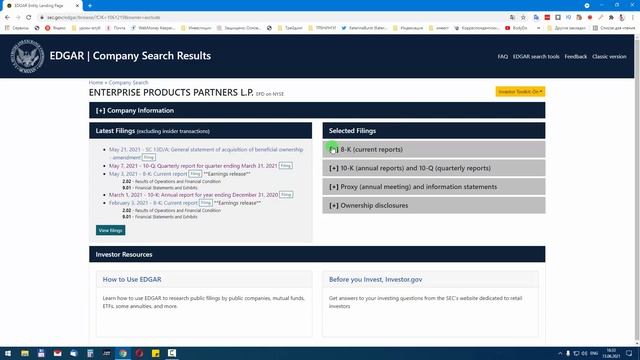This screenshot has height=360, width=640.
Task: Open the Extensions puzzle-piece icon
Action: click(x=611, y=18)
